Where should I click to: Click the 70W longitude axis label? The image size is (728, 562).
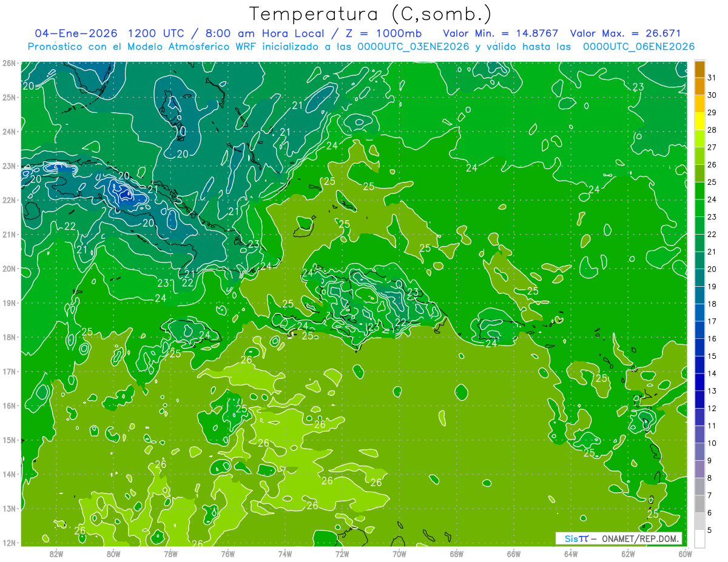pos(399,553)
